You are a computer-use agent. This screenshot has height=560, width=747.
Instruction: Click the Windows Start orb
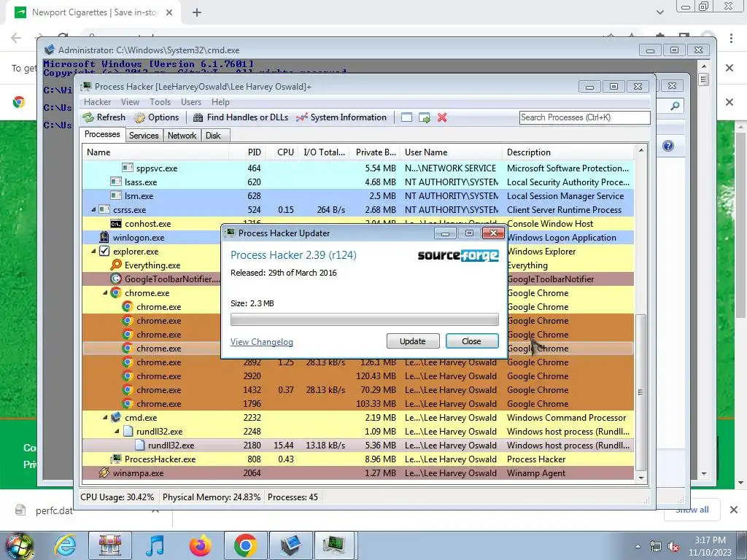(19, 546)
